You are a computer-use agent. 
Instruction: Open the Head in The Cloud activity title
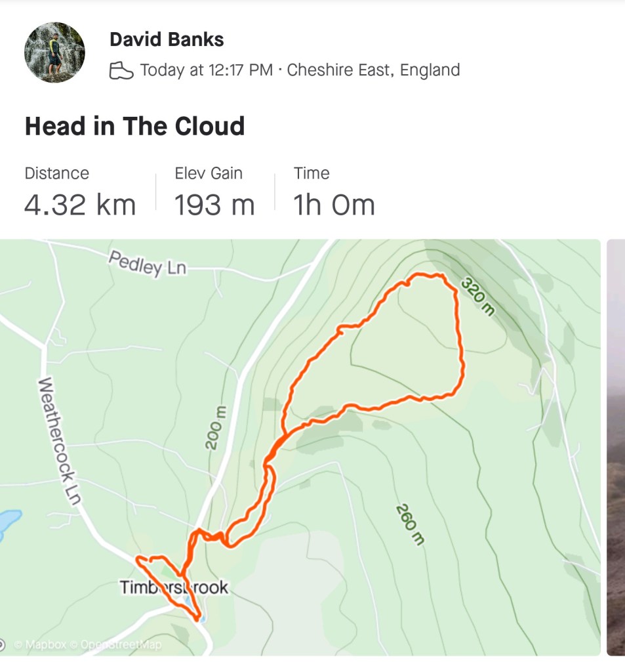pos(134,126)
